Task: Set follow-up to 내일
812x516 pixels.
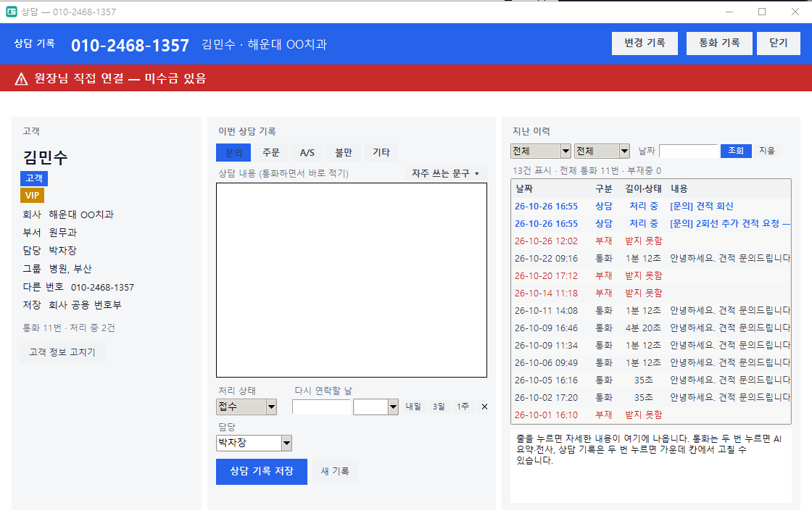Action: coord(413,407)
